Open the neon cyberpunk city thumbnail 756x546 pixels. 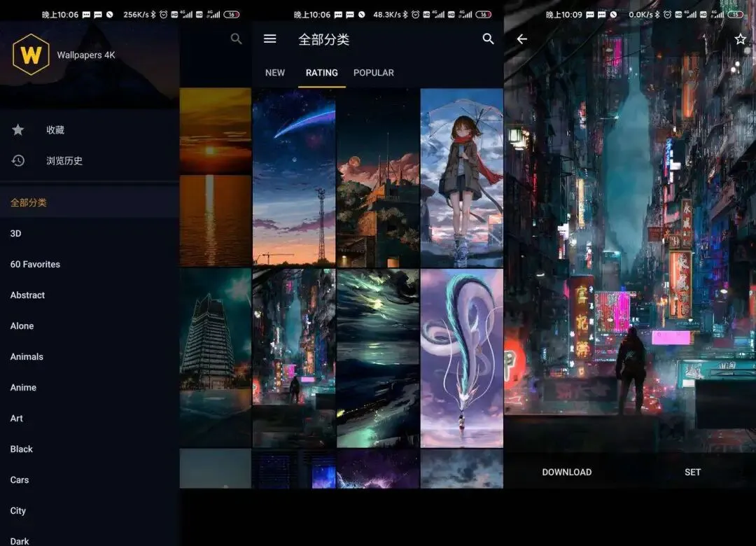pos(294,358)
